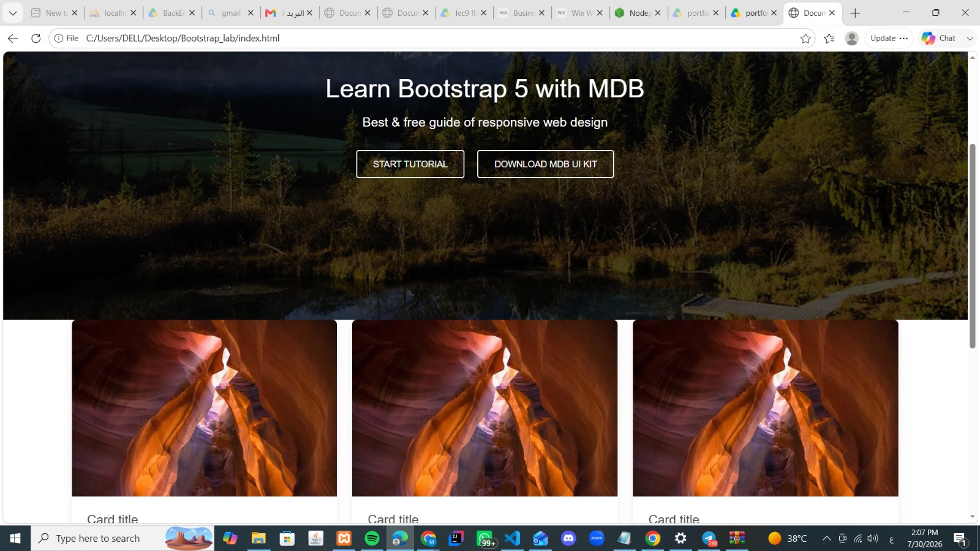Open WhatsApp with the 99+ badge
This screenshot has width=980, height=551.
pos(485,538)
